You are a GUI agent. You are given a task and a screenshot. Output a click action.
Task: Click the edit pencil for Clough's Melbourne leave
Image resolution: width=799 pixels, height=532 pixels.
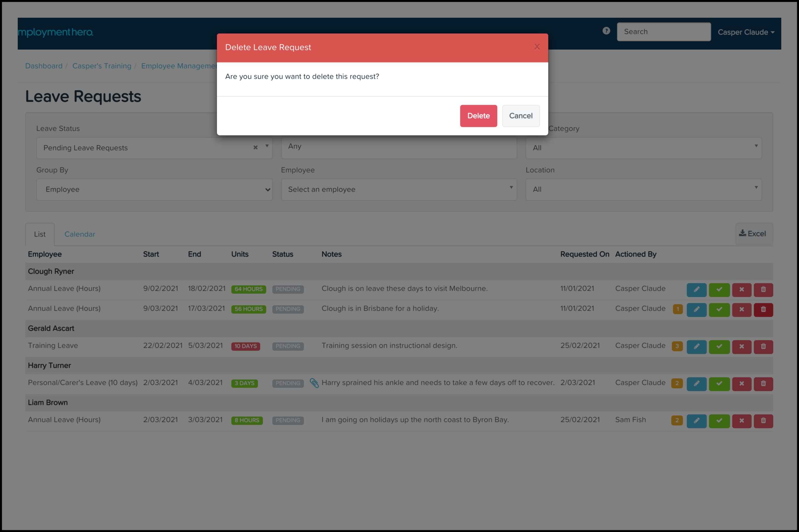pyautogui.click(x=696, y=290)
